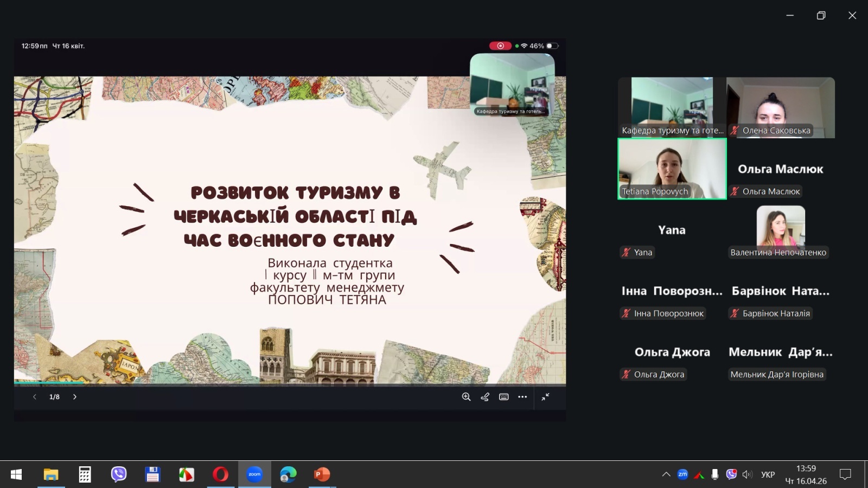Open the Opera browser taskbar icon
868x488 pixels.
tap(220, 474)
